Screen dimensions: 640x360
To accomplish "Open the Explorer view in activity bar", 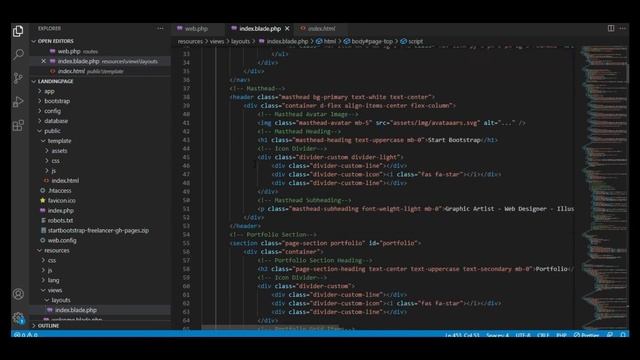I will click(18, 31).
